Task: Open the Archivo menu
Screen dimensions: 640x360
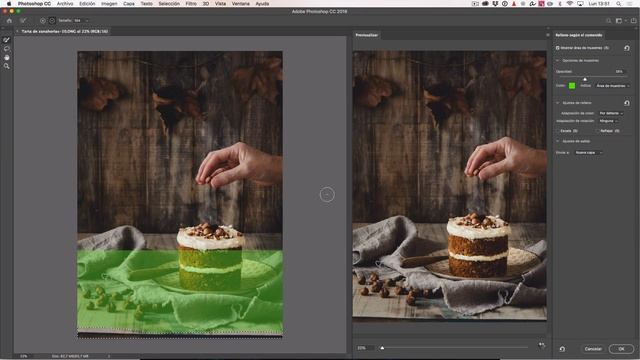Action: (65, 4)
